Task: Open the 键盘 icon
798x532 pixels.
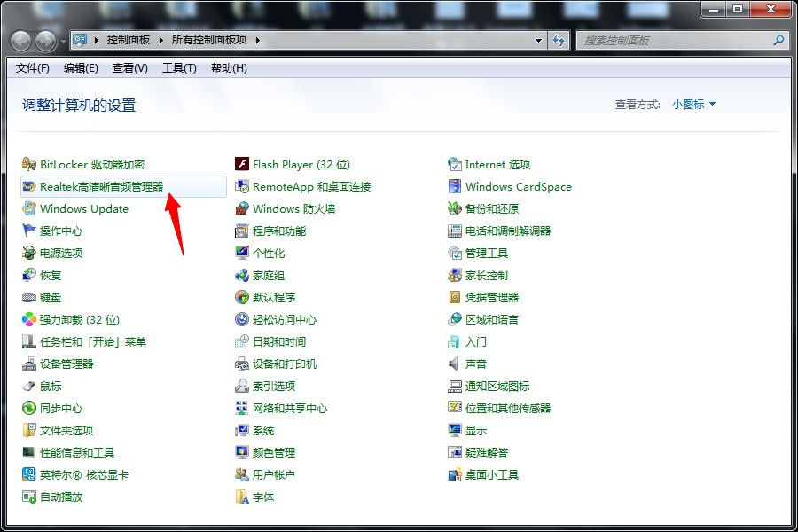Action: pyautogui.click(x=29, y=297)
